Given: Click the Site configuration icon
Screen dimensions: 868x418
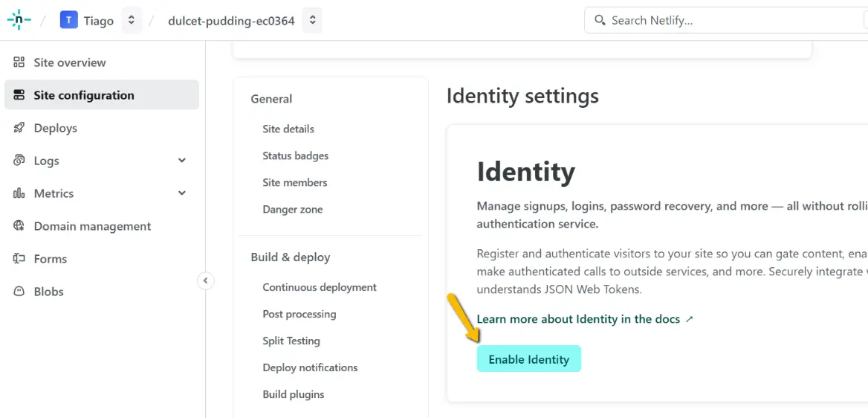Looking at the screenshot, I should coord(19,94).
